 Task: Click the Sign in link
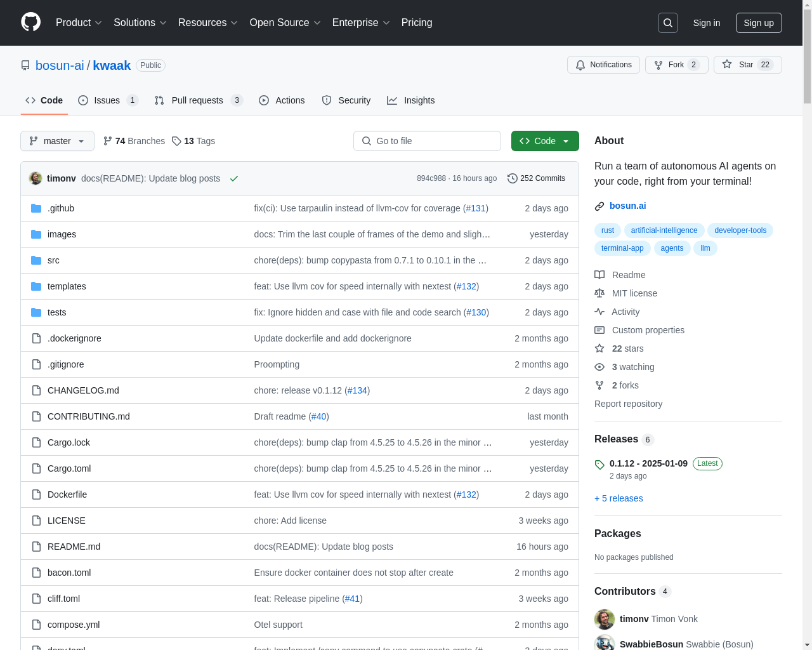tap(707, 23)
